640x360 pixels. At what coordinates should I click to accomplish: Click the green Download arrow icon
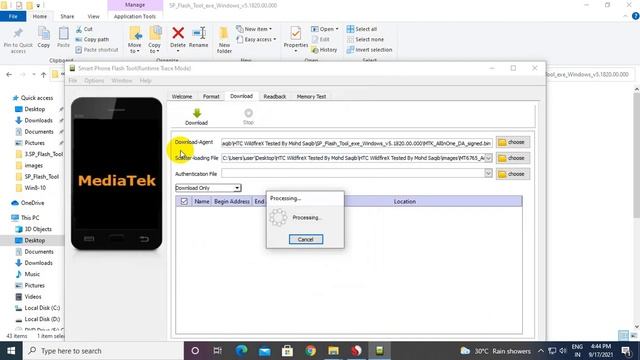(x=197, y=113)
